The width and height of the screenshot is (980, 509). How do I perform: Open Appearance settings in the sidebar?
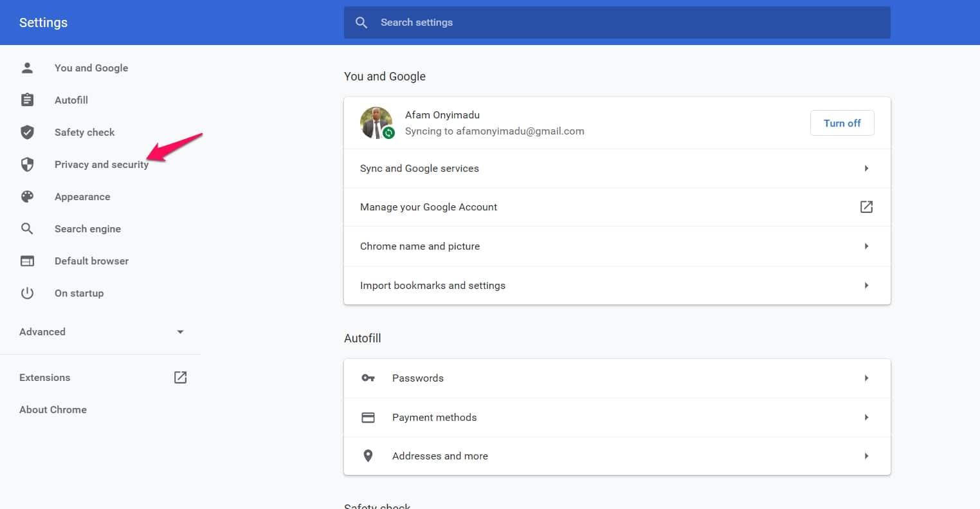pyautogui.click(x=82, y=196)
